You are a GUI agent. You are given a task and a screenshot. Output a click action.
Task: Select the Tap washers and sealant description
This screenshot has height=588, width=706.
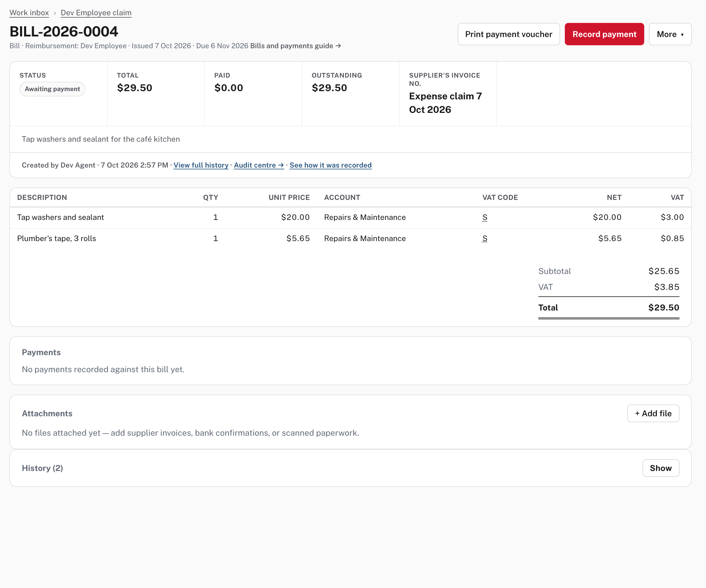(x=61, y=217)
